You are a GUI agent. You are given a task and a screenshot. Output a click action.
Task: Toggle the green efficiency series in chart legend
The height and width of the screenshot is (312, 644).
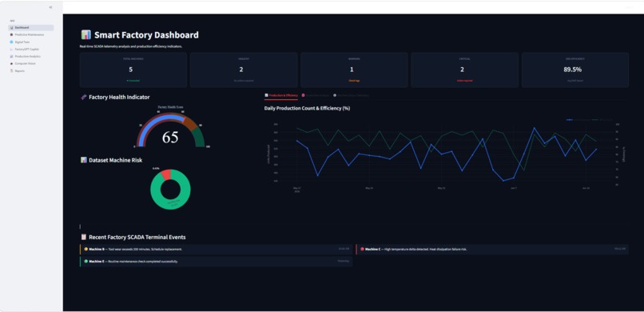click(x=602, y=120)
